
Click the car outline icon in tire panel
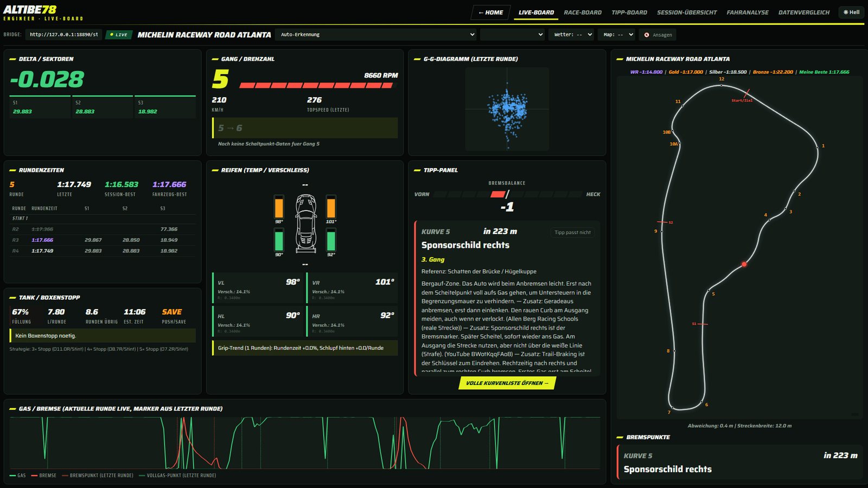point(305,223)
